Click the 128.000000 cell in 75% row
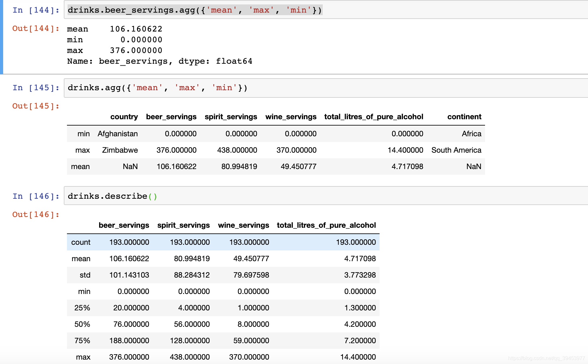588x364 pixels. (190, 341)
